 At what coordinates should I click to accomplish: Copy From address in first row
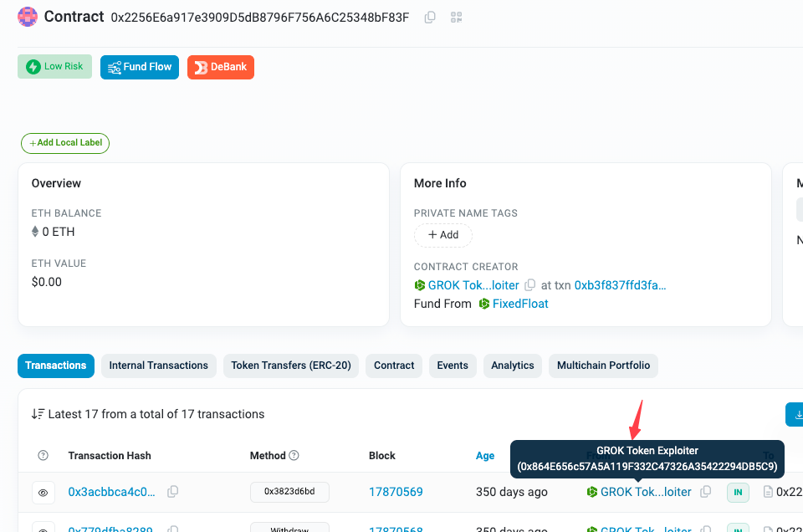click(x=706, y=492)
